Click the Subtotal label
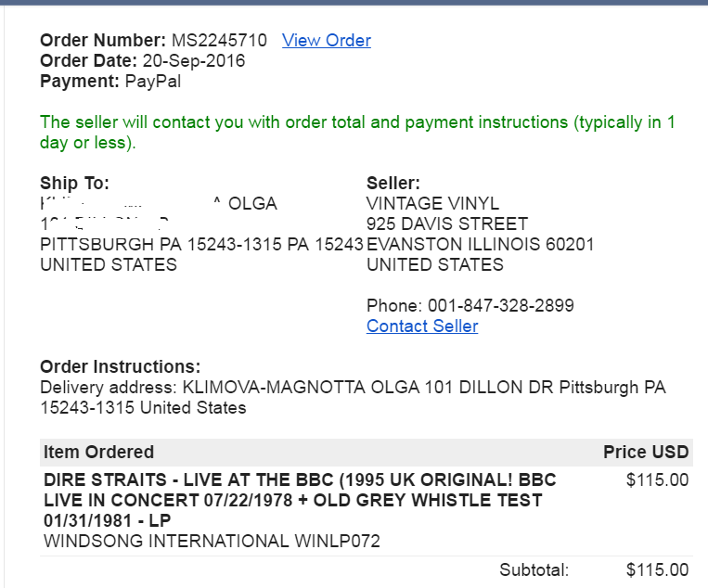708x588 pixels. pos(534,570)
